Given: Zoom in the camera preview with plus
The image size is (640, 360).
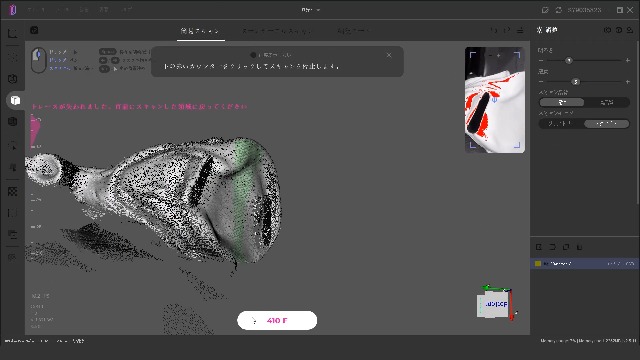Looking at the screenshot, I should pyautogui.click(x=499, y=55).
